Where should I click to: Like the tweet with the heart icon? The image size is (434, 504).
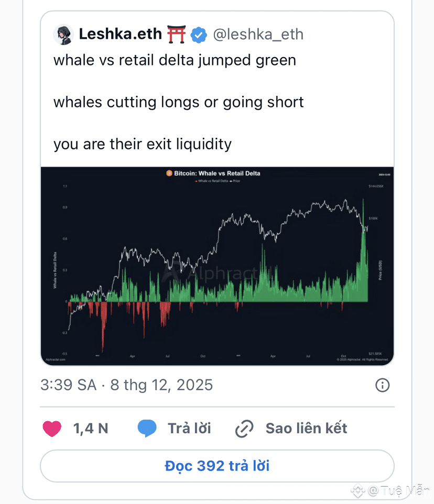coord(52,429)
